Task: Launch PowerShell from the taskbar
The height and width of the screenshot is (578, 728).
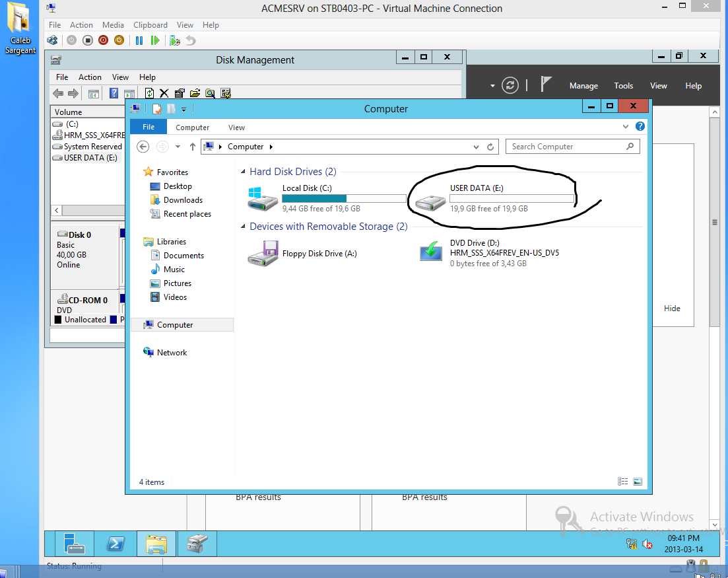Action: tap(115, 543)
